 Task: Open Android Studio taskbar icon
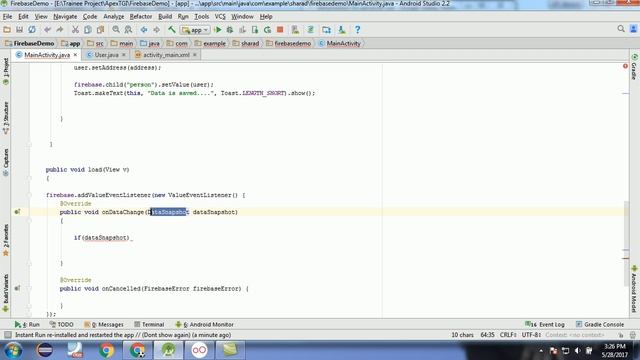point(168,350)
